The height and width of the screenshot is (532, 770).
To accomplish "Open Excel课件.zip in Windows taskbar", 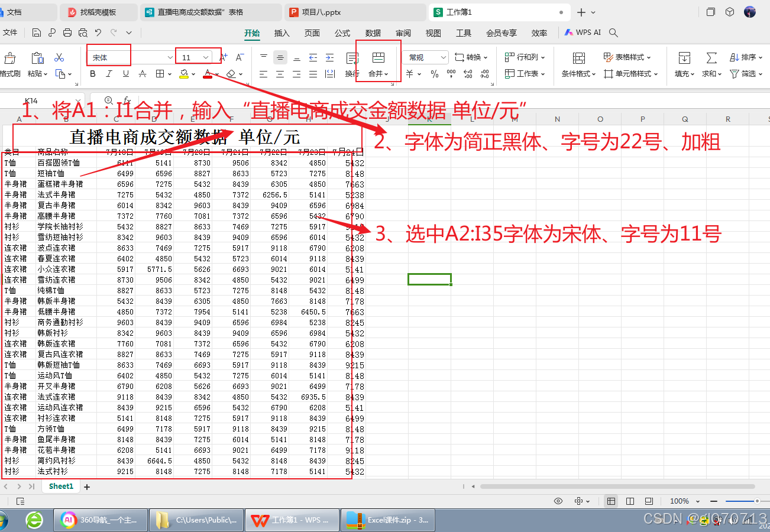I will (388, 520).
